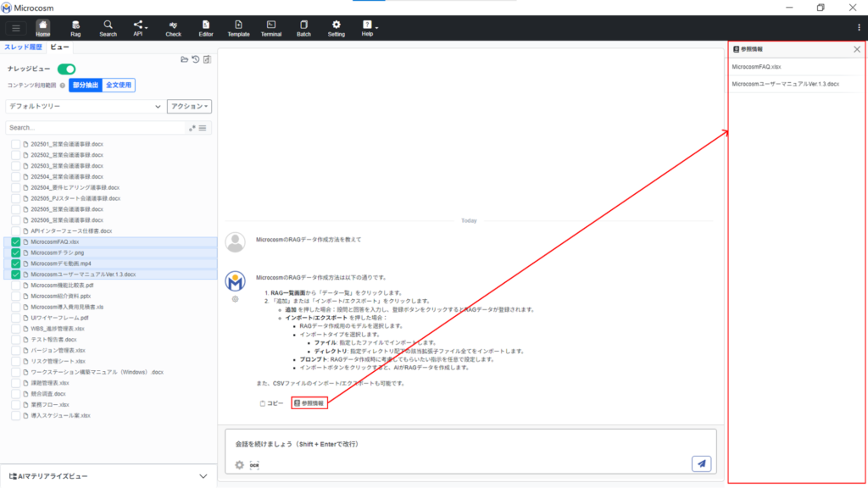Copy the answer with the コピー button
This screenshot has width=868, height=488.
click(271, 403)
